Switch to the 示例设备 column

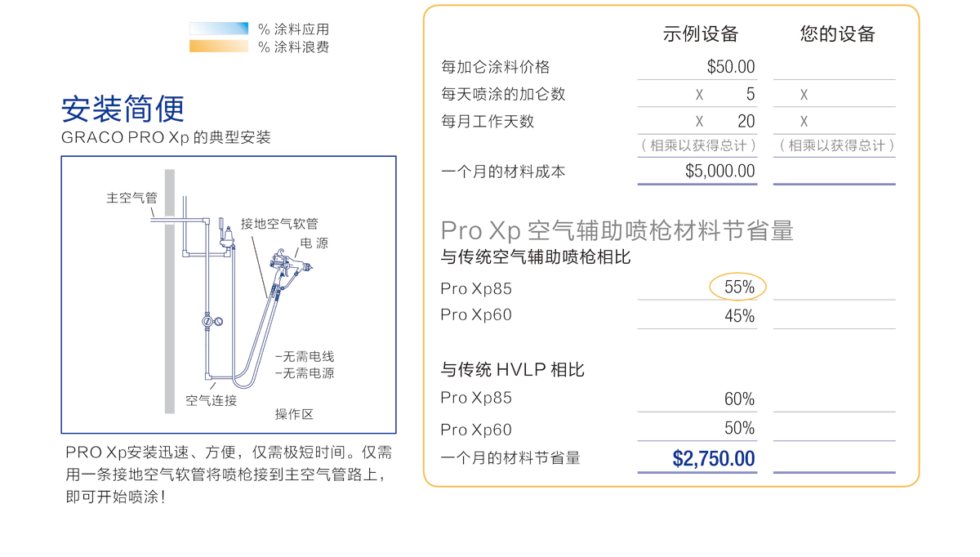pyautogui.click(x=698, y=34)
